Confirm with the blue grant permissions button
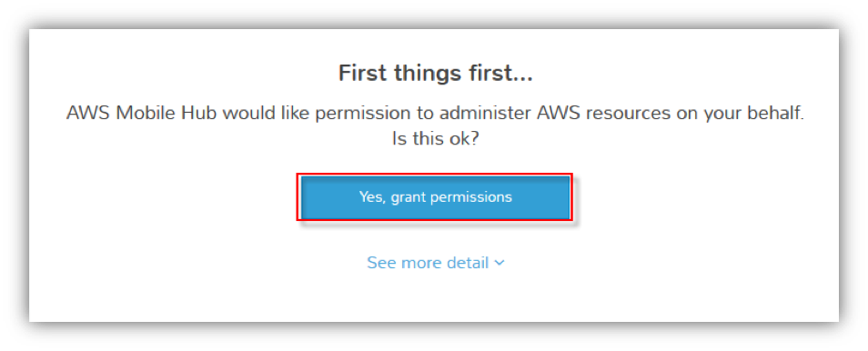This screenshot has height=351, width=868. click(x=435, y=197)
